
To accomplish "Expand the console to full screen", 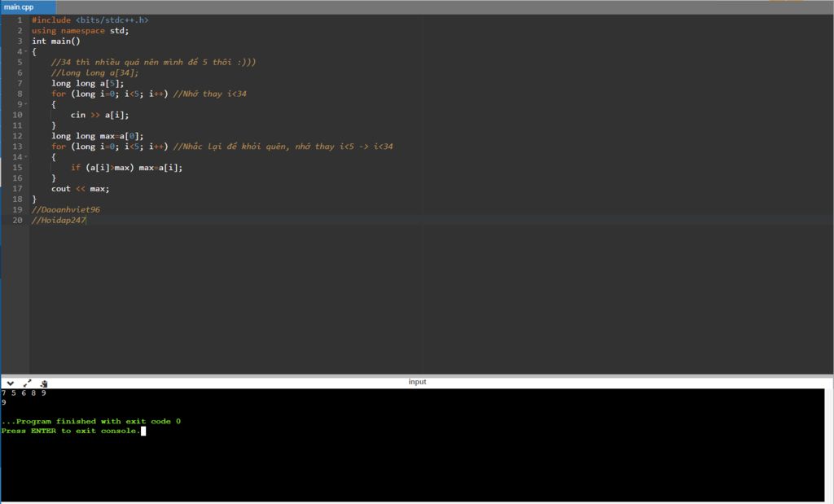I will [x=27, y=383].
